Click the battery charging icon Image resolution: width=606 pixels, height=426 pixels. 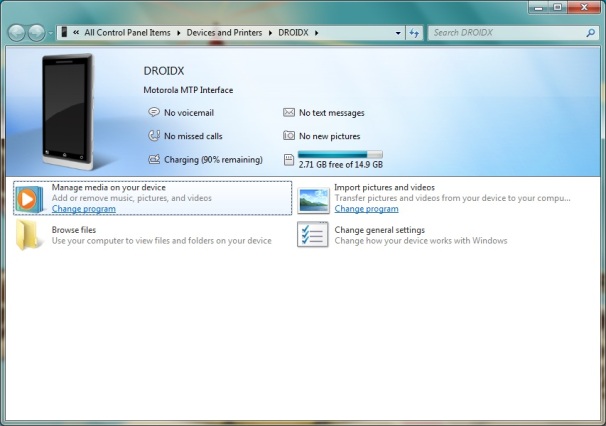(x=154, y=159)
